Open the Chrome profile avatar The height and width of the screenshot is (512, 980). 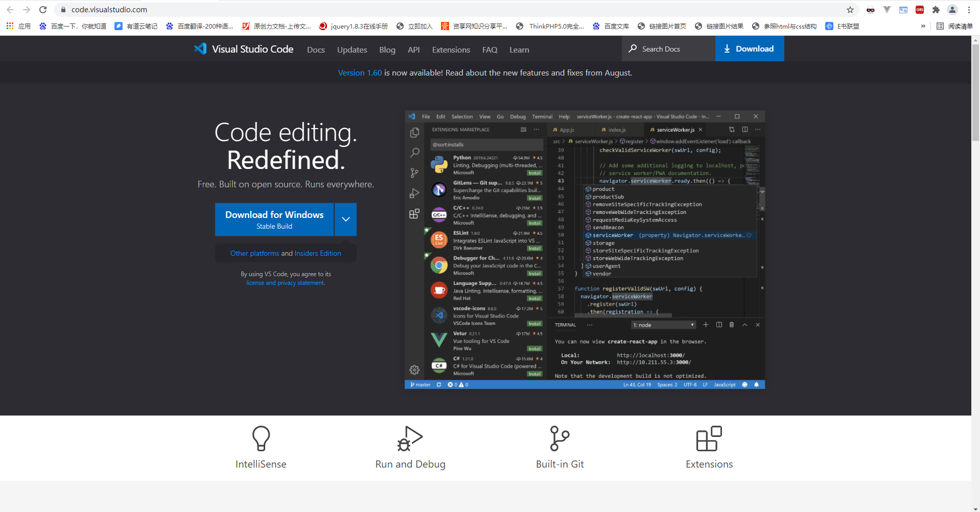tap(952, 10)
